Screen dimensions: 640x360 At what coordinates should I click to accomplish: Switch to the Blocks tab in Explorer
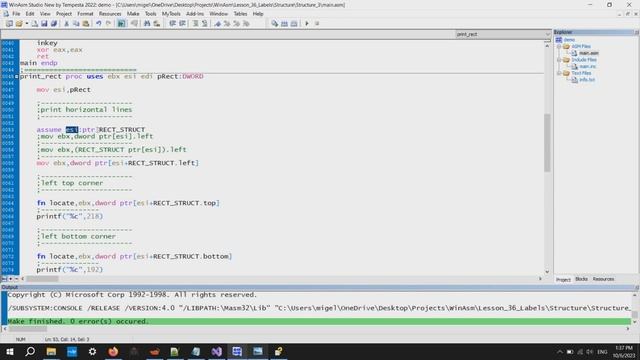point(581,279)
